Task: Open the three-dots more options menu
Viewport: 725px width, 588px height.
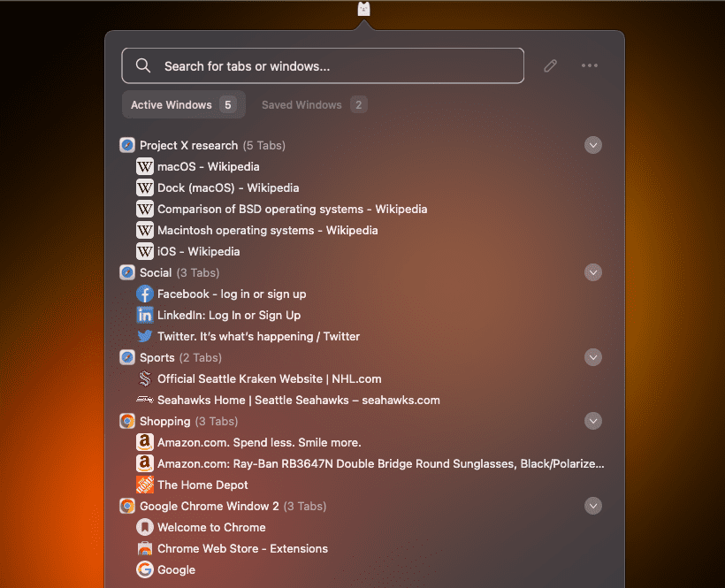Action: 590,65
